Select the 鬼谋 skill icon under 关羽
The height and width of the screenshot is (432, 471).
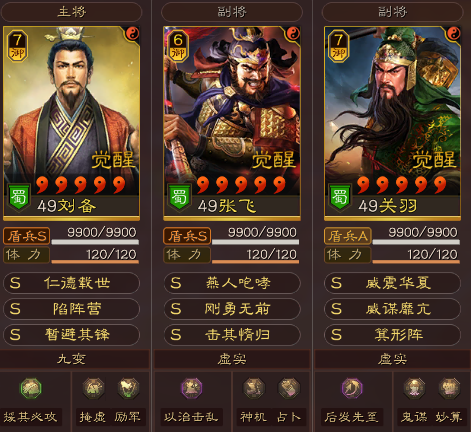414,388
